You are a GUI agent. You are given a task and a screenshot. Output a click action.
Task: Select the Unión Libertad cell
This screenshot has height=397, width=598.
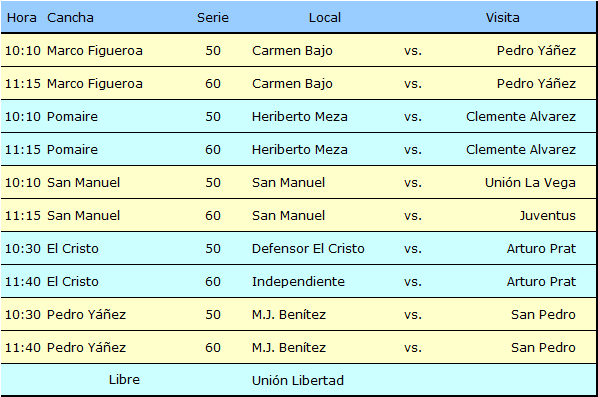tap(297, 380)
